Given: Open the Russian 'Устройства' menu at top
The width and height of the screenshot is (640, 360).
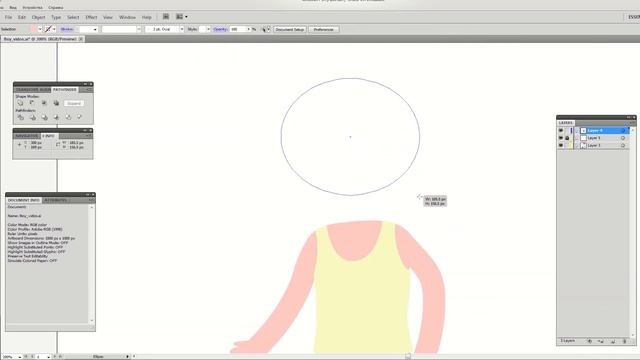Looking at the screenshot, I should [x=32, y=7].
